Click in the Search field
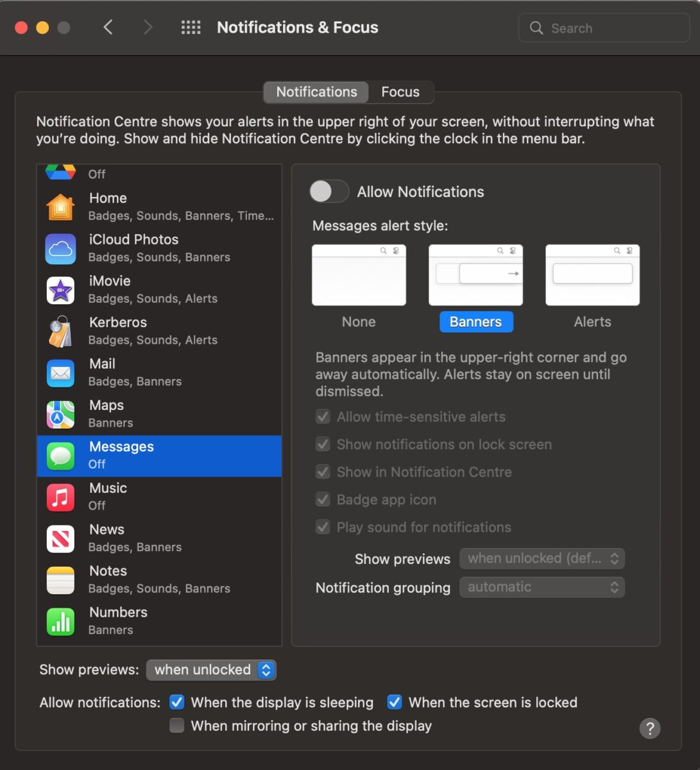700x770 pixels. (604, 28)
